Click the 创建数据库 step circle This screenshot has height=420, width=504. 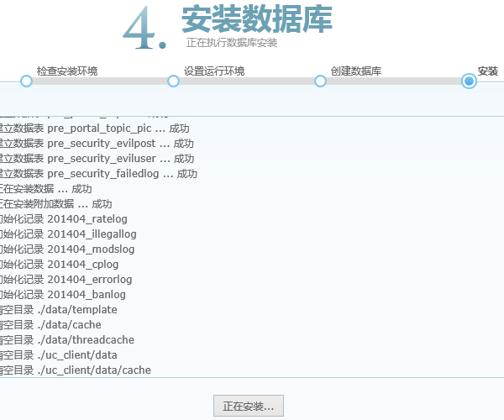pyautogui.click(x=320, y=81)
